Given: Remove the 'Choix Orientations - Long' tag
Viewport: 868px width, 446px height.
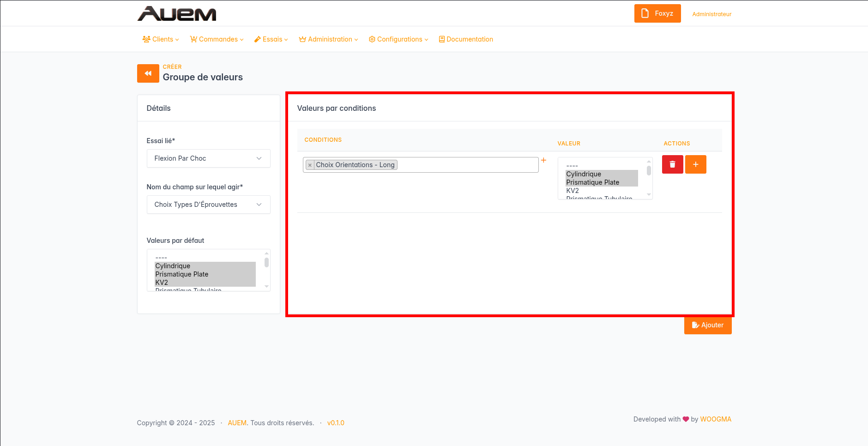Looking at the screenshot, I should [x=310, y=165].
